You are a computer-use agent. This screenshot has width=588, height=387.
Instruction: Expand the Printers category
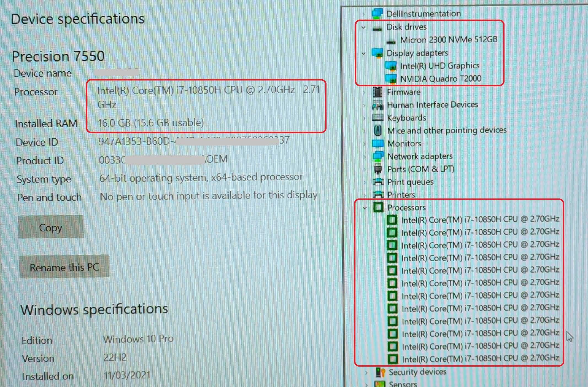coord(365,195)
